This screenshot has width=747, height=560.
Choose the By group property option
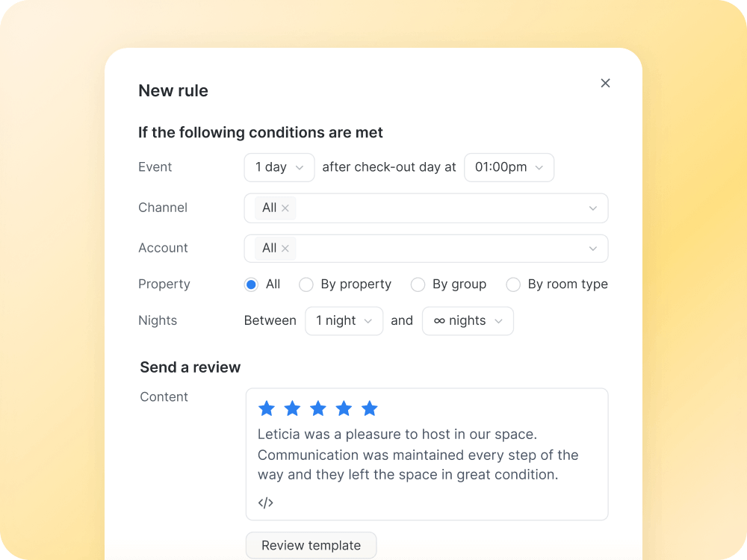click(418, 284)
